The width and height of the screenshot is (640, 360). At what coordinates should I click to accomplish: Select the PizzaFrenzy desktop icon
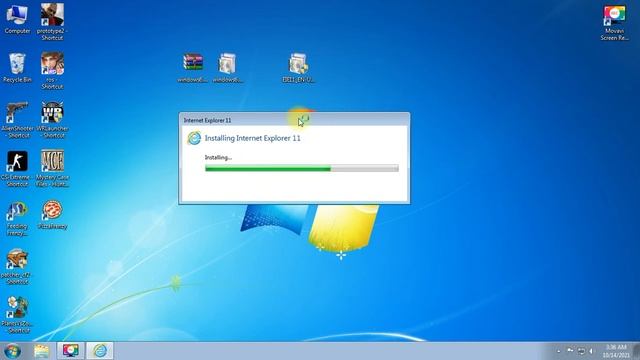pyautogui.click(x=52, y=215)
